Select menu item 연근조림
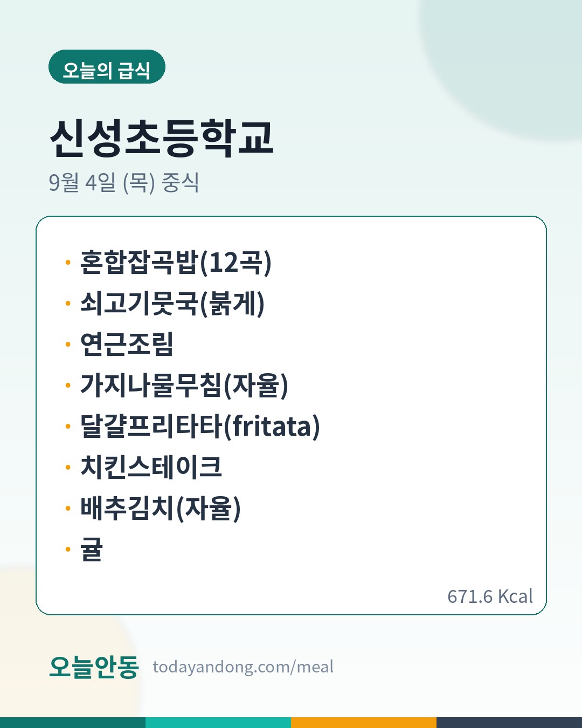 [x=127, y=344]
